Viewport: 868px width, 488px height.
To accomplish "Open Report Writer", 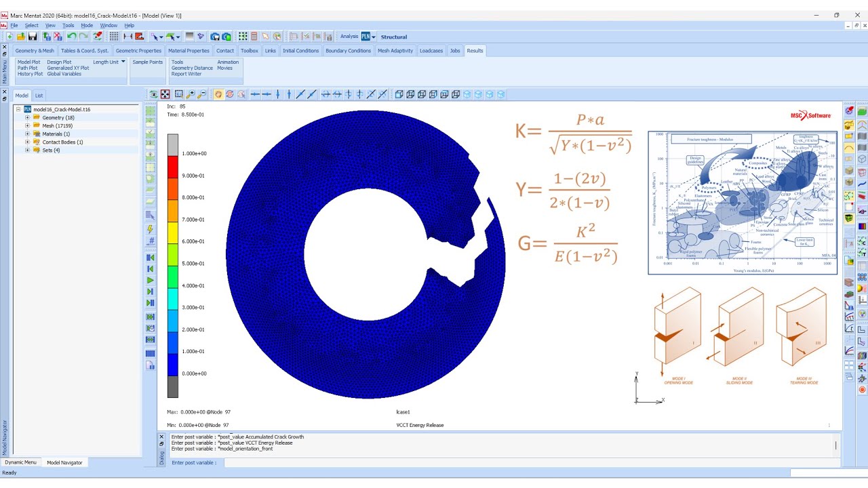I will point(186,74).
